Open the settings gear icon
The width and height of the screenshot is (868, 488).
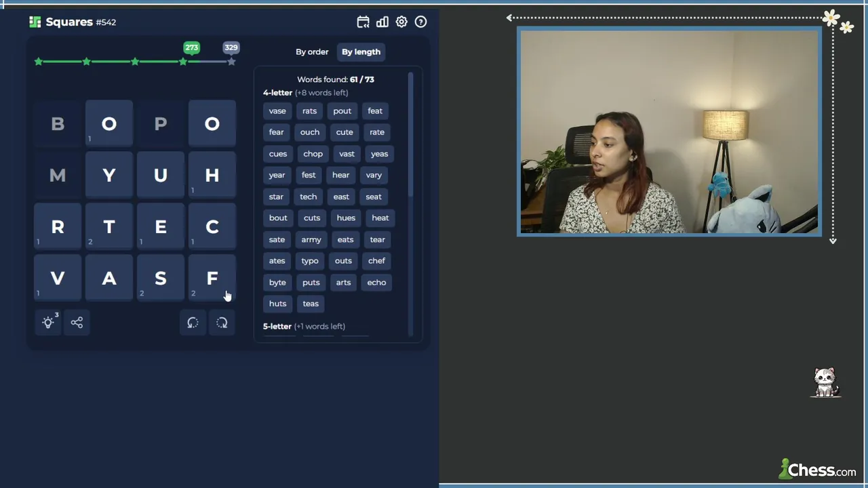tap(401, 22)
